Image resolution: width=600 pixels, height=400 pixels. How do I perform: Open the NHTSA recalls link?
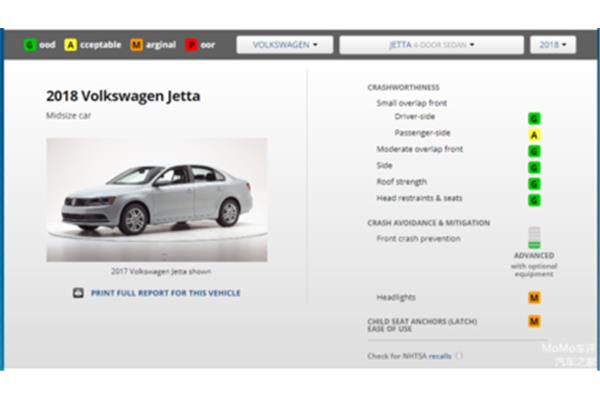(x=440, y=356)
